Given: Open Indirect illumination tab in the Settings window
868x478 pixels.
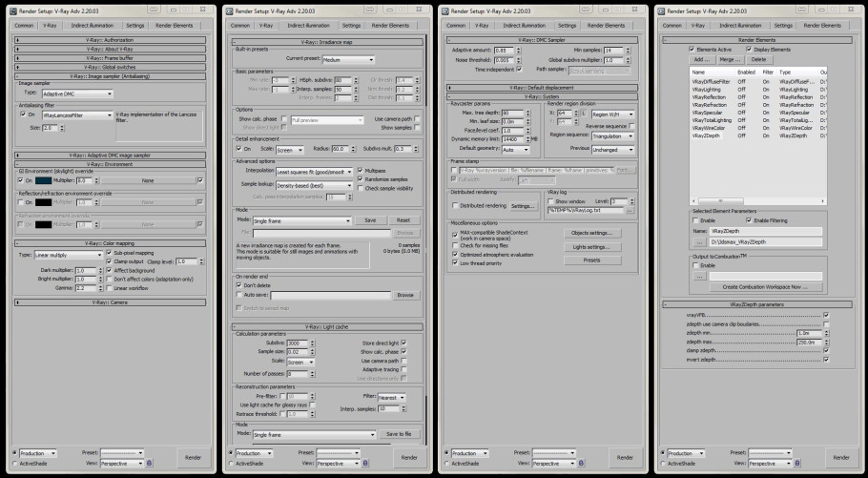Looking at the screenshot, I should coord(525,26).
